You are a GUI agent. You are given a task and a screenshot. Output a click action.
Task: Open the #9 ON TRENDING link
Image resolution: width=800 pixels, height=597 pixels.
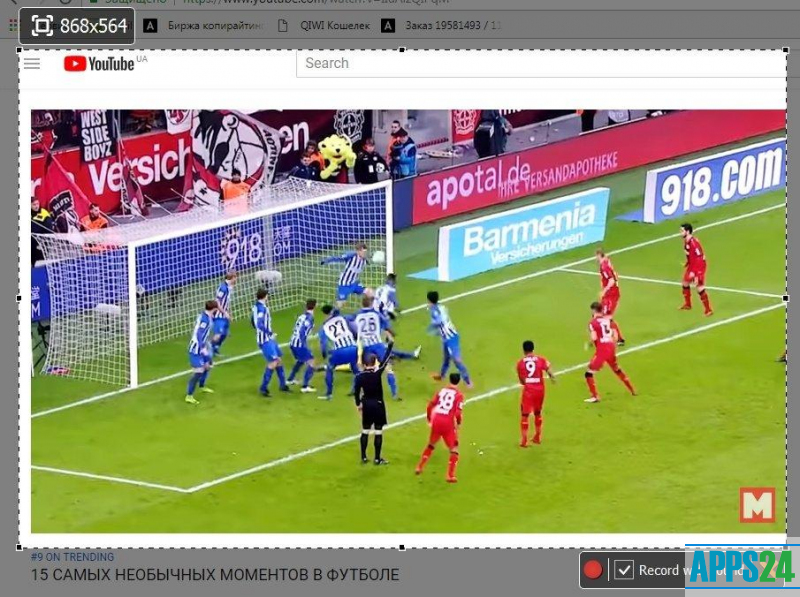[72, 557]
